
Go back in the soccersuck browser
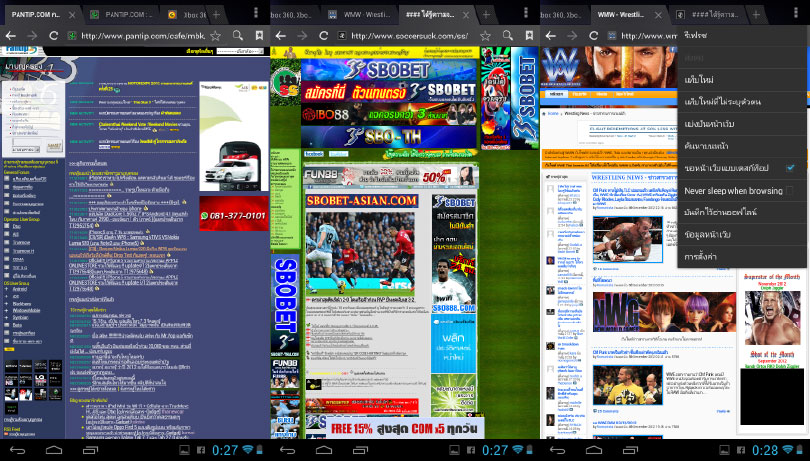pyautogui.click(x=280, y=36)
